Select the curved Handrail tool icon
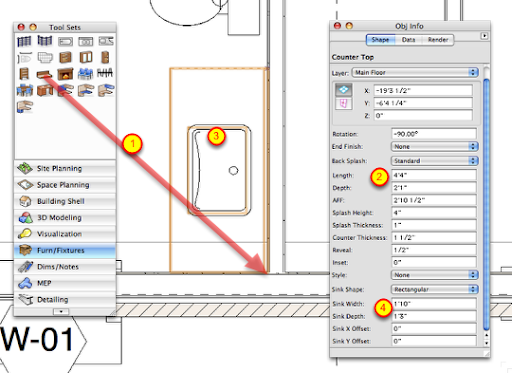Screen dimensions: 512x373 pyautogui.click(x=45, y=41)
